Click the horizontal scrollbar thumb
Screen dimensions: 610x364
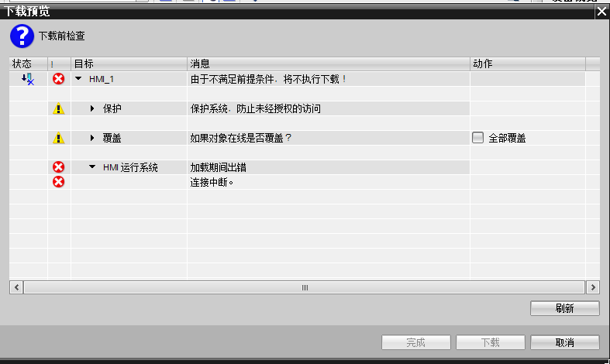[305, 287]
